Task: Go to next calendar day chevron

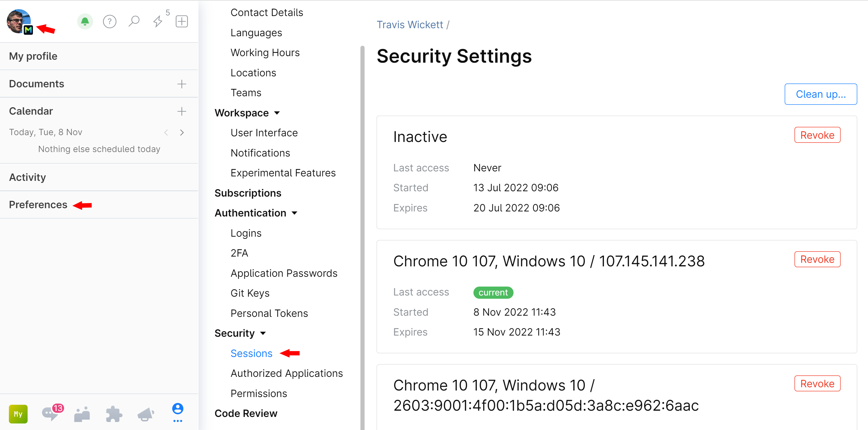Action: pyautogui.click(x=182, y=132)
